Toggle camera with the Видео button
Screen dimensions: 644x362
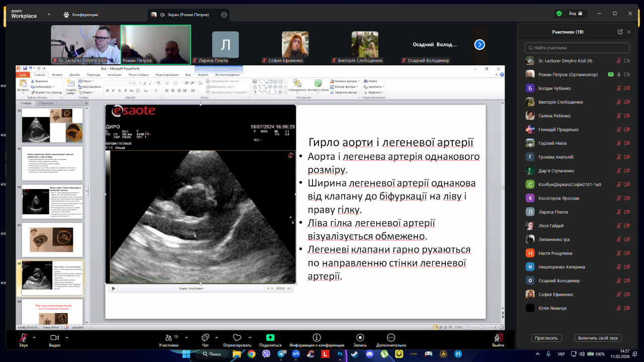(54, 338)
